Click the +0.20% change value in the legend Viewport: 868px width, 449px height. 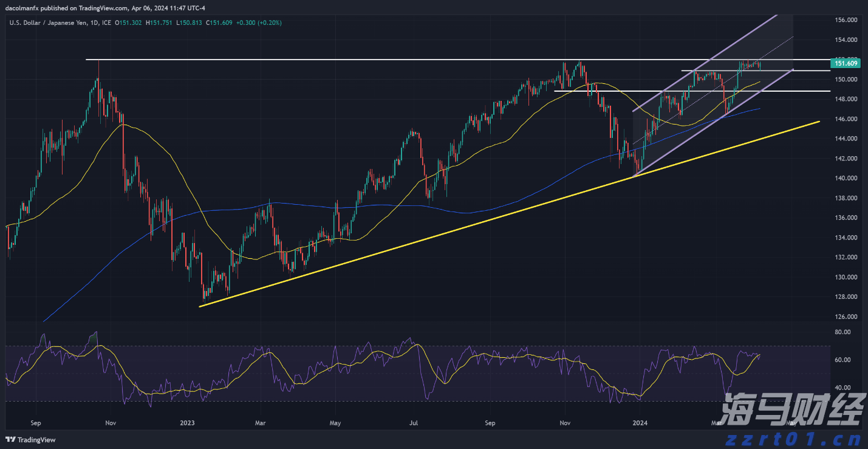270,22
